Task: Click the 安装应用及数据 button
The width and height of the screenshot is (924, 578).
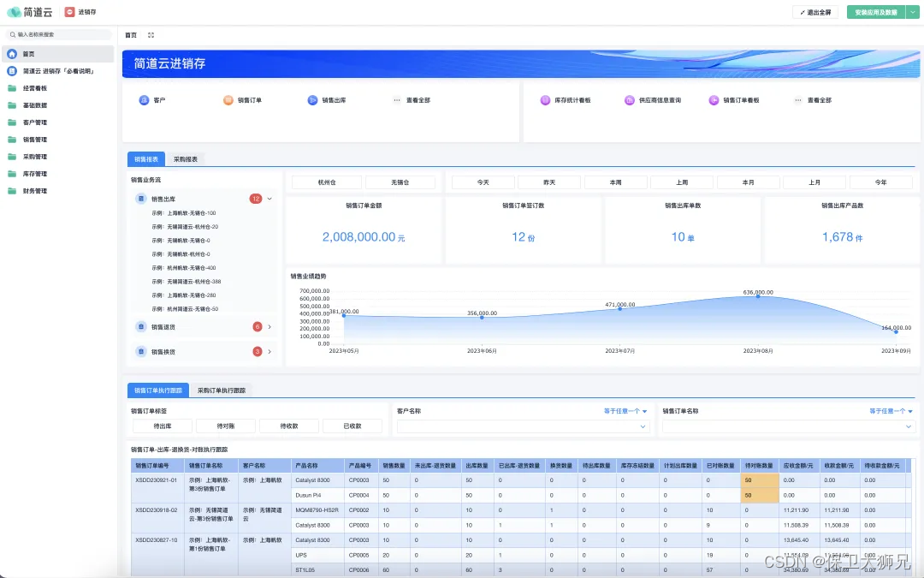Action: (x=876, y=12)
